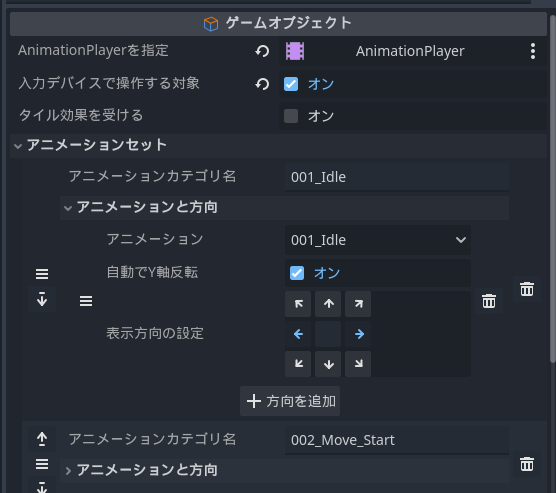556x493 pixels.
Task: Uncheck 入力デバイスで操作する対象 checkbox
Action: click(291, 84)
